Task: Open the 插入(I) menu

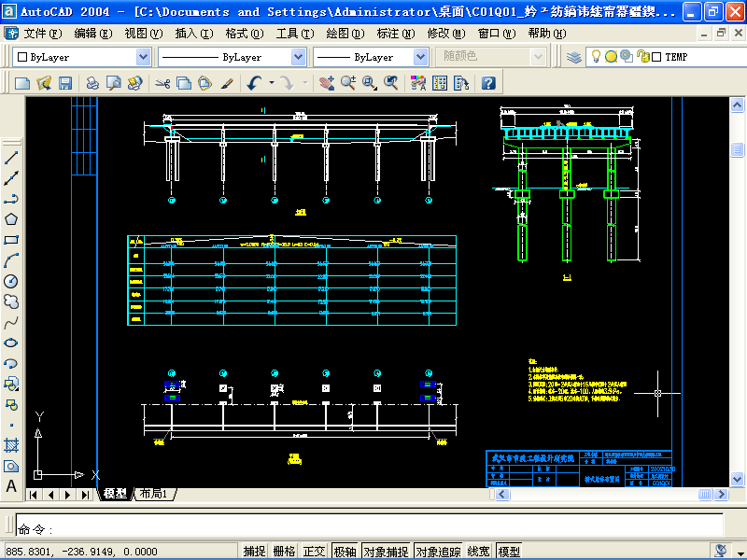Action: pyautogui.click(x=194, y=34)
